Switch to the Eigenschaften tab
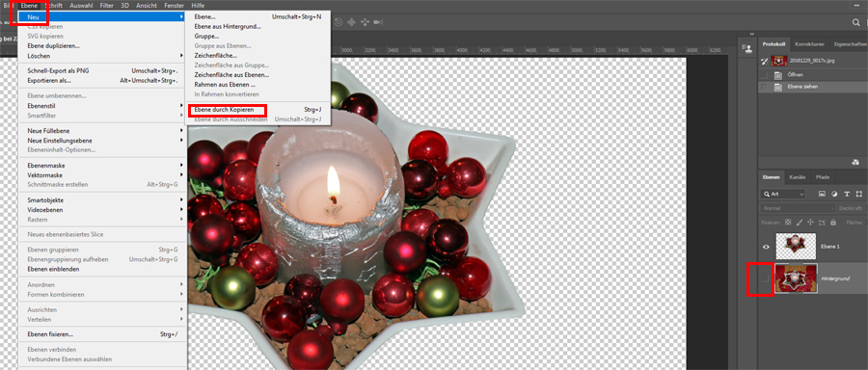 pyautogui.click(x=850, y=44)
